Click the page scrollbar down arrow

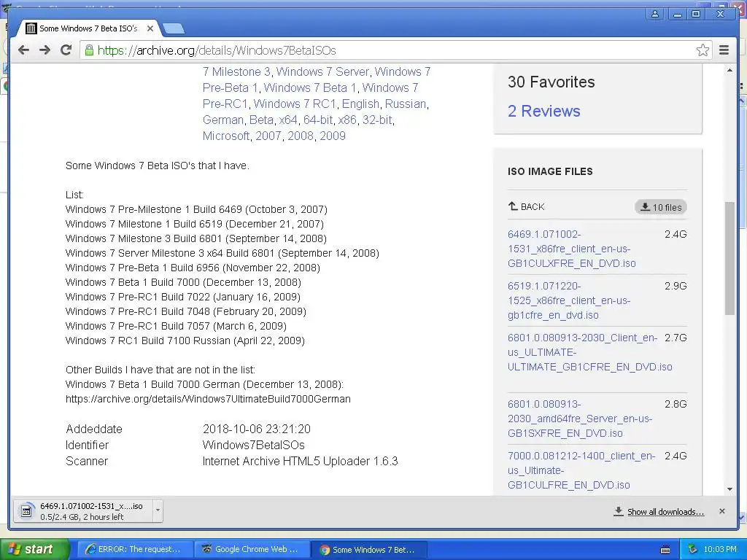(x=729, y=489)
